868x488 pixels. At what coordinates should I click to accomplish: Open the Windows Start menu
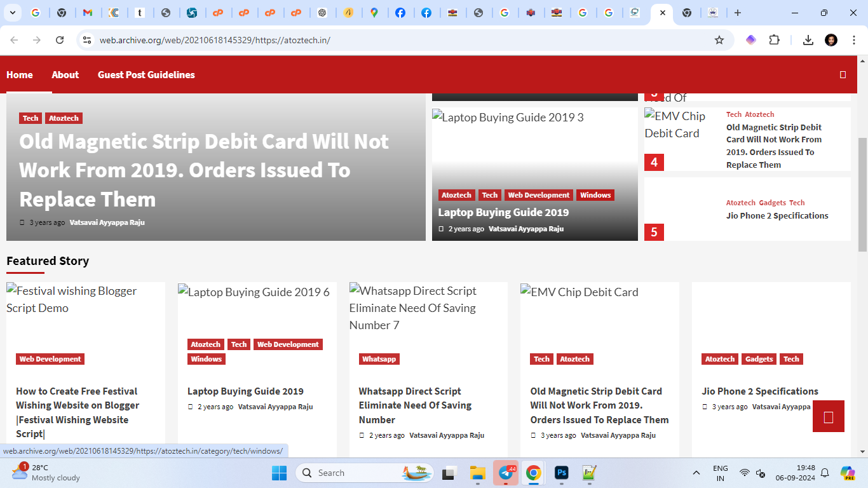coord(279,473)
